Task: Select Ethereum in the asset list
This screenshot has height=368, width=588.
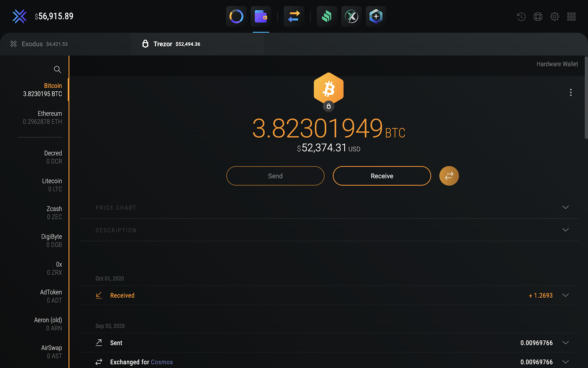Action: tap(42, 117)
